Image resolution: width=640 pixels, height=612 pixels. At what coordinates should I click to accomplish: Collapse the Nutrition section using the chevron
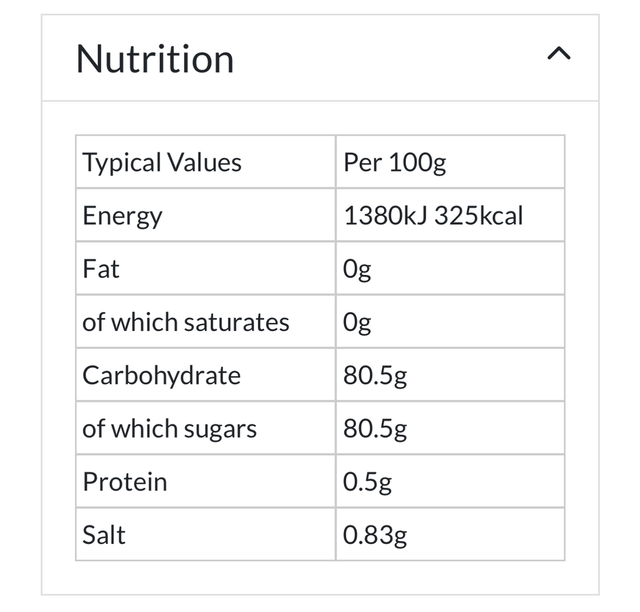tap(559, 55)
